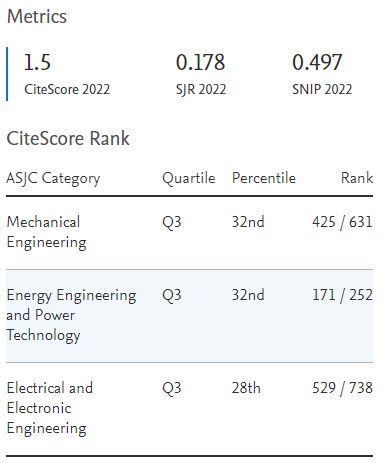The width and height of the screenshot is (381, 463).
Task: Click the rank 171 / 252 cell
Action: (342, 295)
